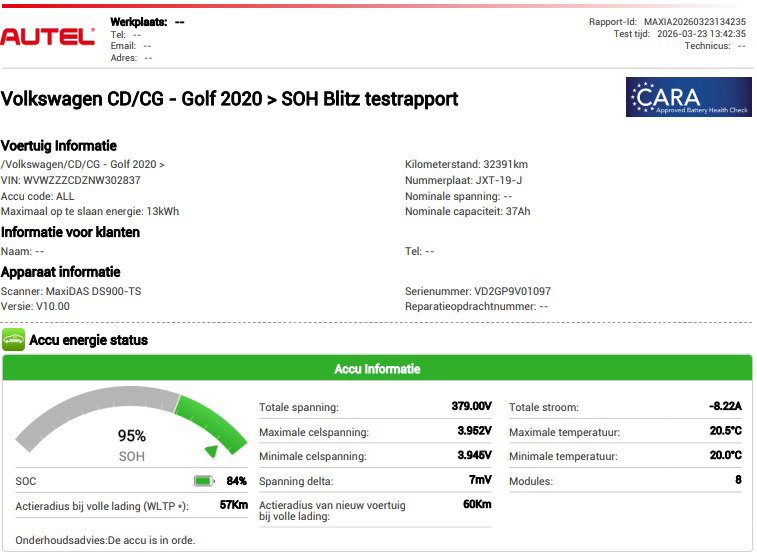The height and width of the screenshot is (556, 757).
Task: Click the 95% SOH gauge arc
Action: point(131,419)
